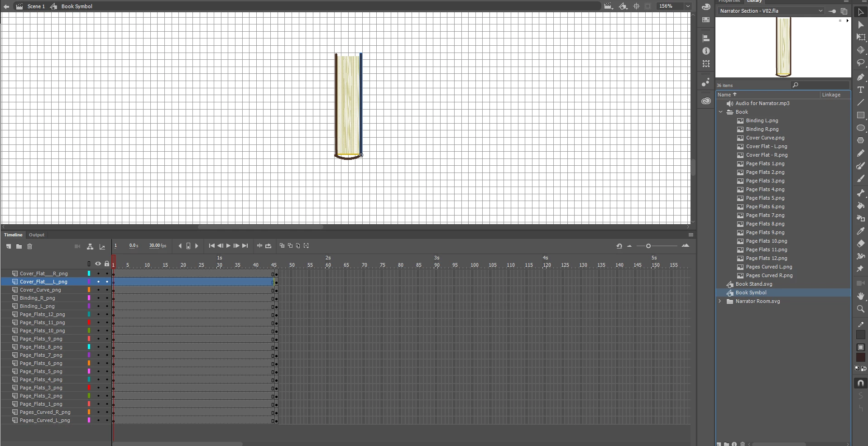Select the Pen tool
The width and height of the screenshot is (868, 446).
point(861,77)
